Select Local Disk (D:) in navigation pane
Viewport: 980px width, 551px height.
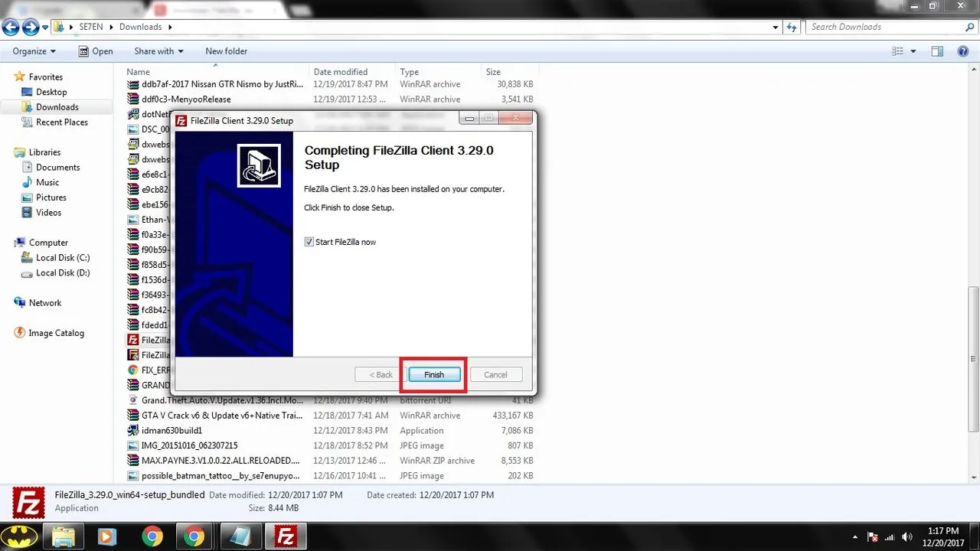click(63, 272)
